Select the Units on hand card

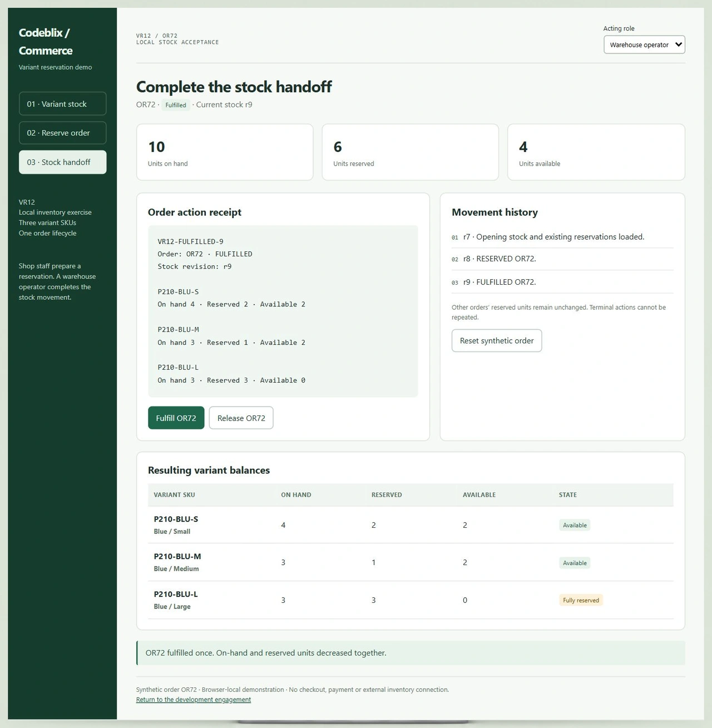(225, 152)
